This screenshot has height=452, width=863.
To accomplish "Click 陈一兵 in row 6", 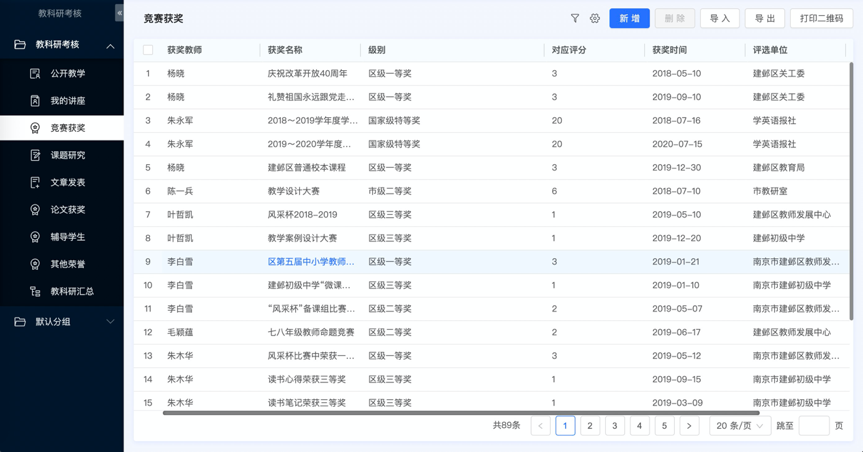I will (180, 191).
